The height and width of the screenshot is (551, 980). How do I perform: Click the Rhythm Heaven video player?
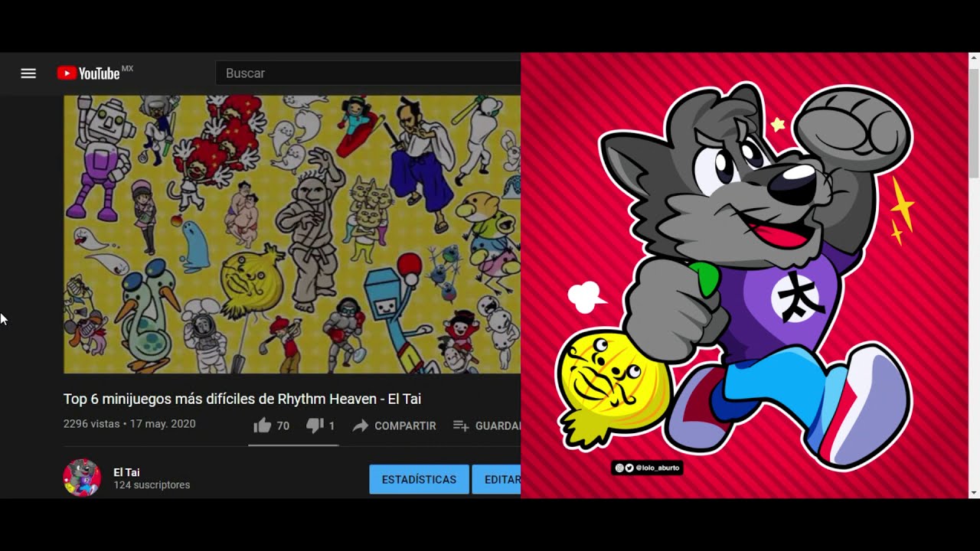point(292,234)
